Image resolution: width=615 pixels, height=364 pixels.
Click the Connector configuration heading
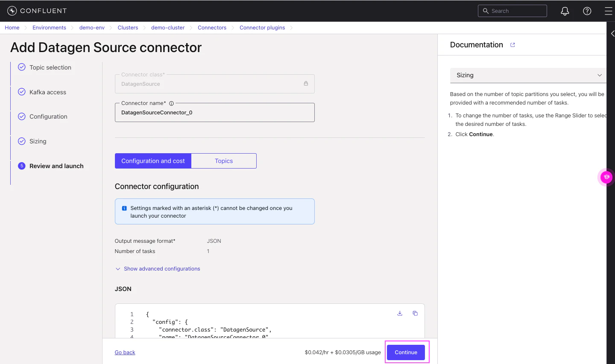coord(157,186)
